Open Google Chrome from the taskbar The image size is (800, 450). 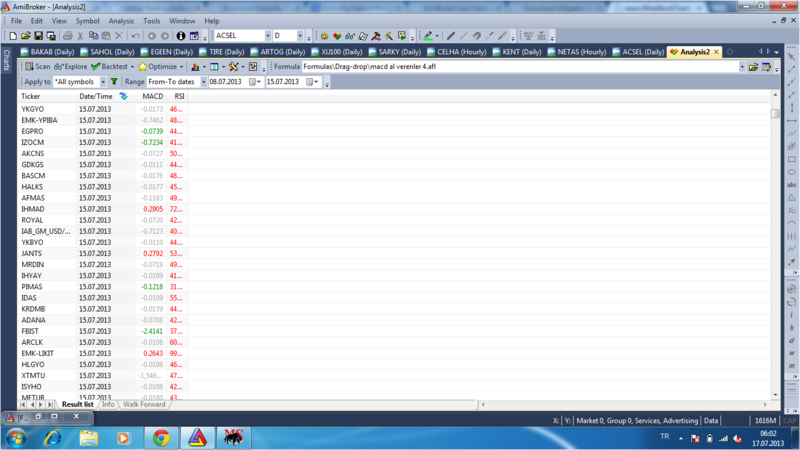[161, 438]
